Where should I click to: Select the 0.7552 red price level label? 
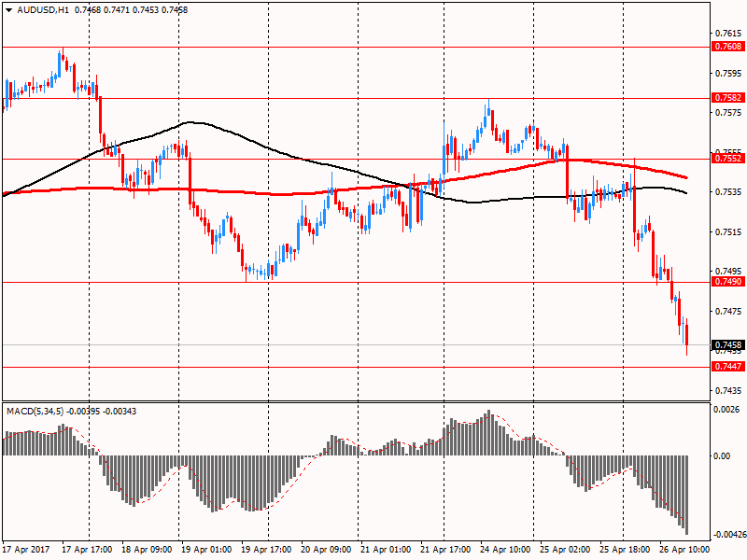(728, 159)
